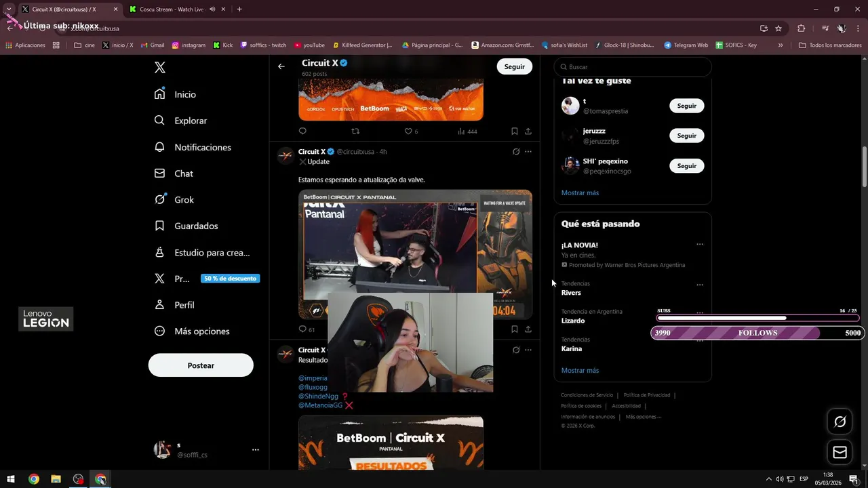Open Perfil in the sidebar

coord(174,305)
